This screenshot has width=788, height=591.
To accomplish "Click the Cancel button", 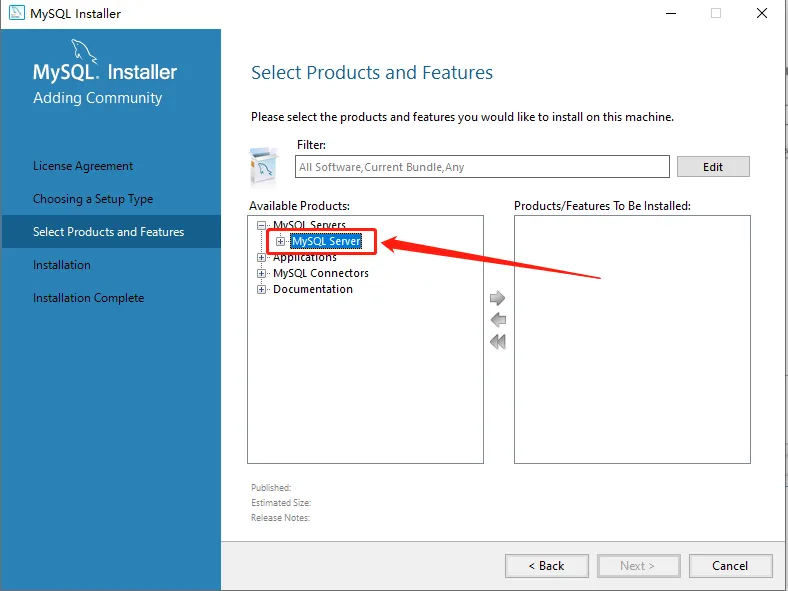I will 731,566.
